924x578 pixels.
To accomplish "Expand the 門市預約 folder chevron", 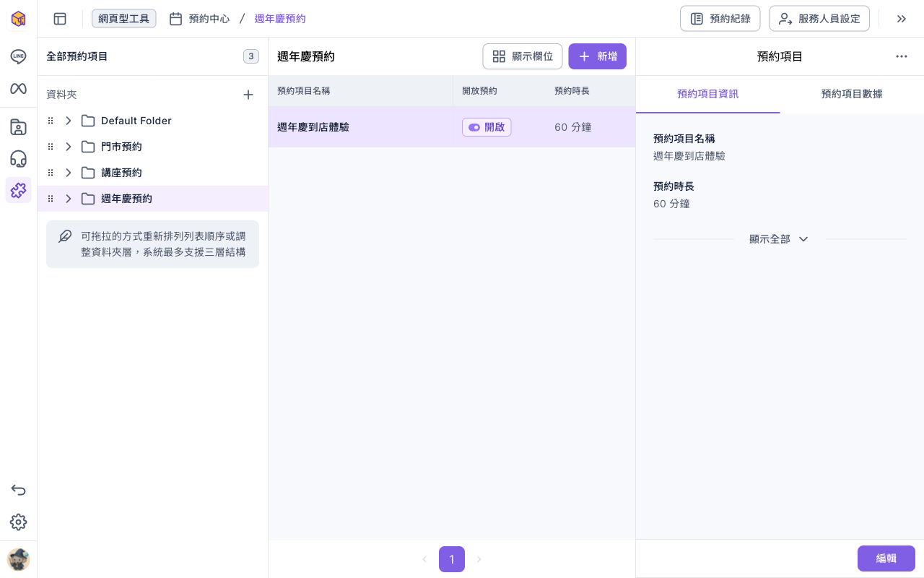I will coord(69,147).
